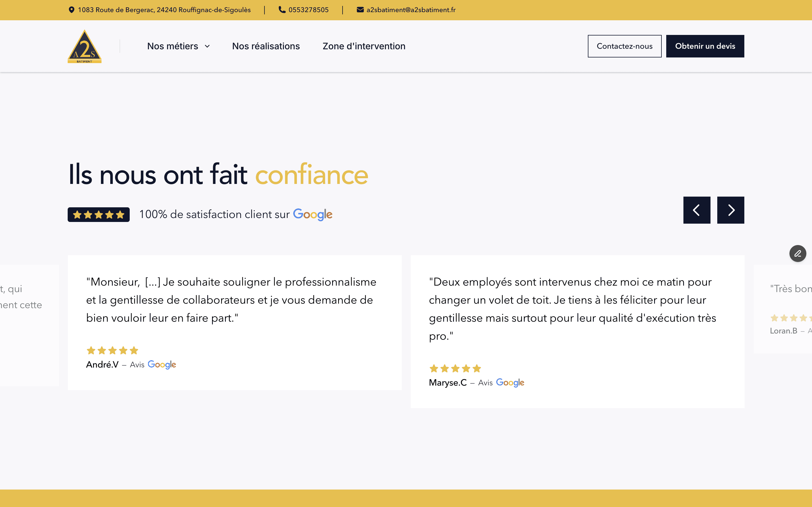Image resolution: width=812 pixels, height=507 pixels.
Task: Go to Zone d'intervention page
Action: click(x=364, y=46)
